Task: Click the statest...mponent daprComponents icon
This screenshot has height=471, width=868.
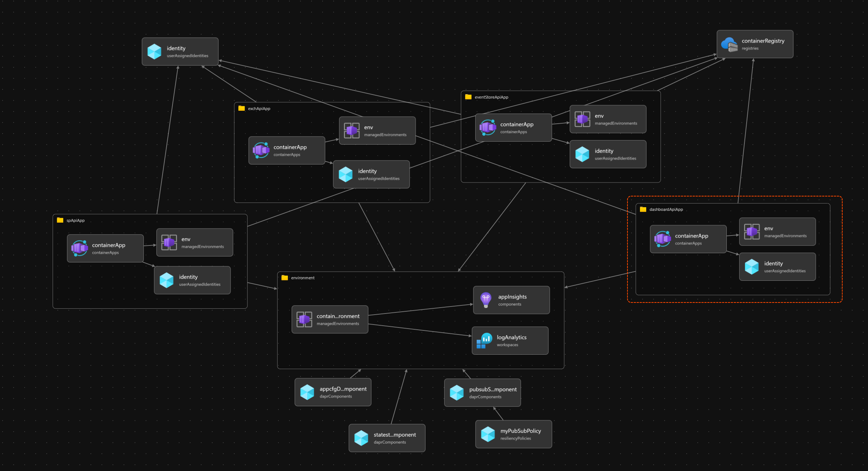Action: 361,438
